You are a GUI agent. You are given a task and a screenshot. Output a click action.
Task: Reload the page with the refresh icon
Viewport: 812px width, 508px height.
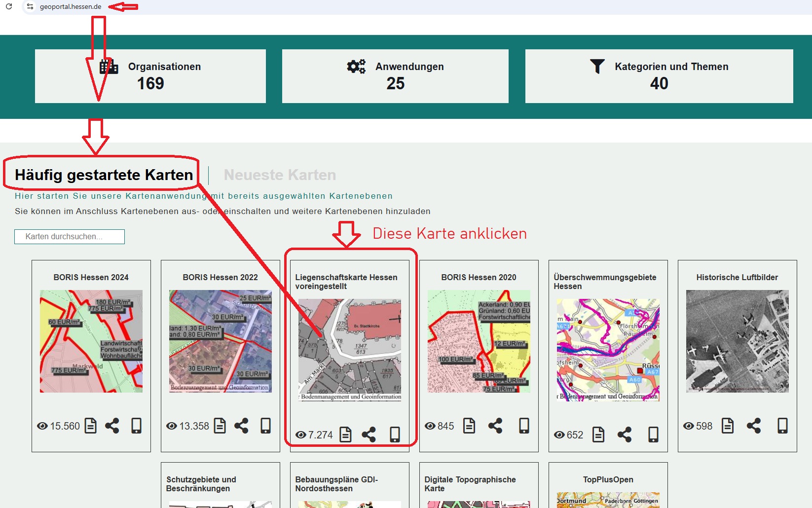(x=8, y=6)
